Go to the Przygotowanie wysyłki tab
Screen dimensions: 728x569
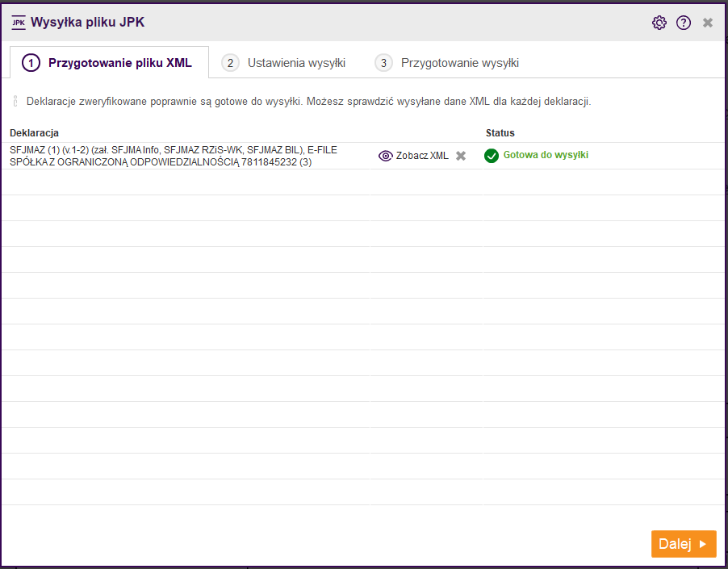point(446,63)
